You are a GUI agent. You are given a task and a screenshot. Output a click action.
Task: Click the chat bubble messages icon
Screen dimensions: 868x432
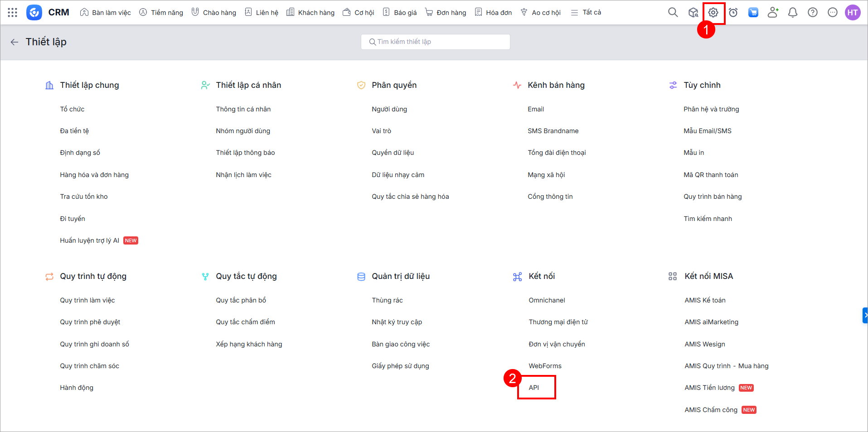pos(832,13)
